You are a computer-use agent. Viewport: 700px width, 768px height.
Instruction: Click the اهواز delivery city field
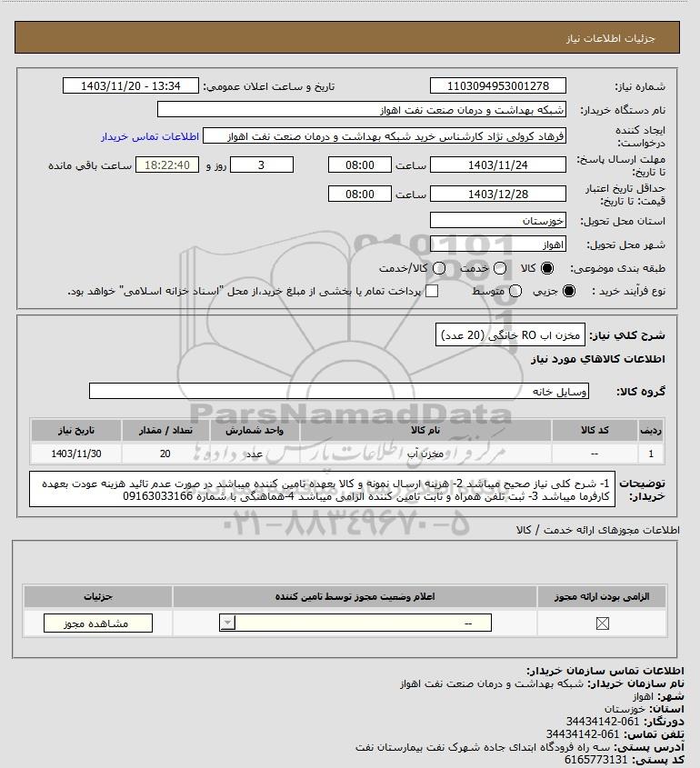pyautogui.click(x=497, y=244)
